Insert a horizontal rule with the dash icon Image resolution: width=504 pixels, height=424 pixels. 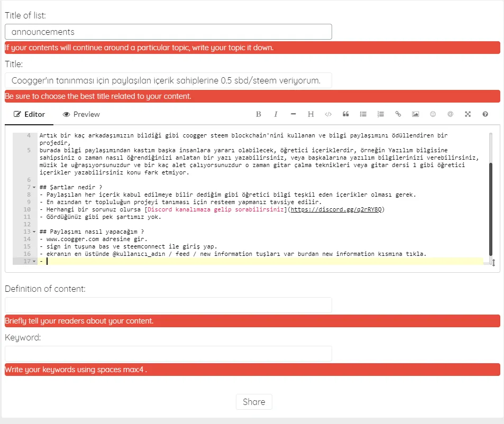tap(293, 114)
